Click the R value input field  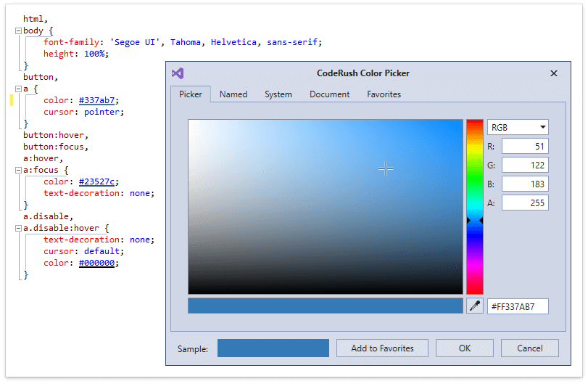[524, 147]
